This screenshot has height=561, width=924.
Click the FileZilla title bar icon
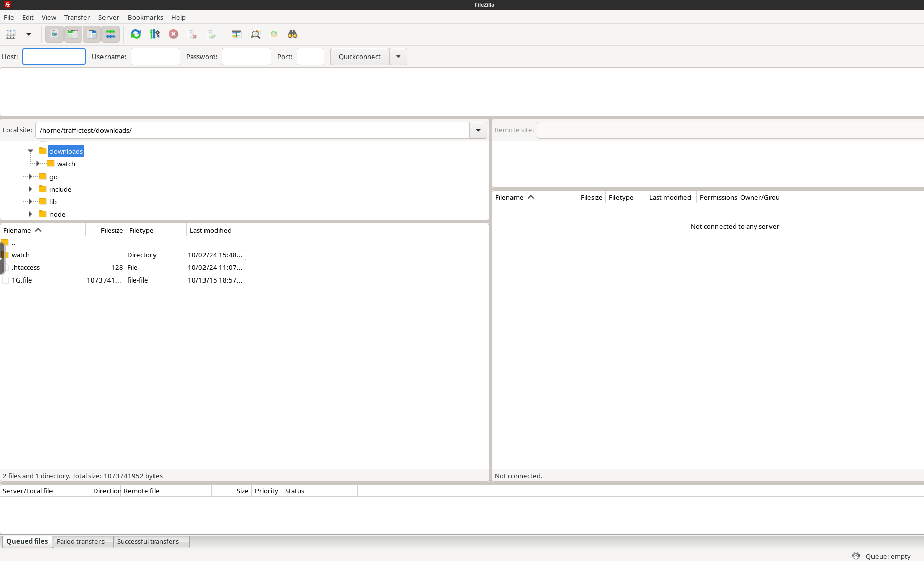pyautogui.click(x=7, y=5)
